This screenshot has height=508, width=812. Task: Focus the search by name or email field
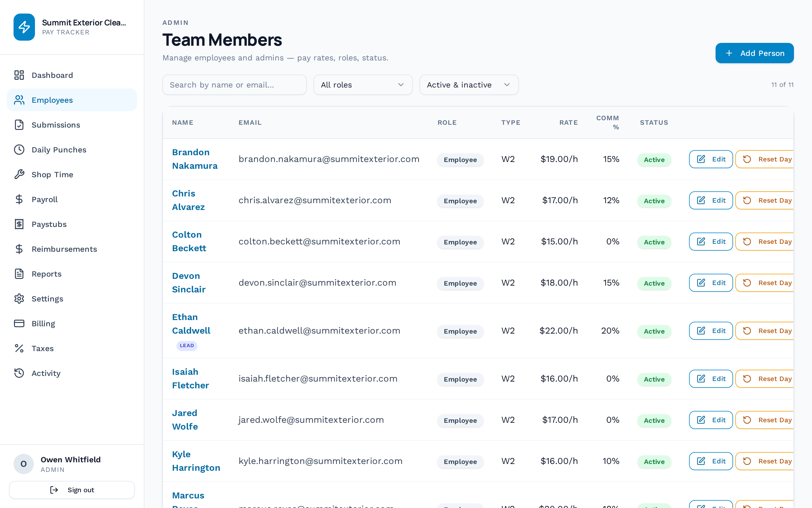[x=234, y=85]
